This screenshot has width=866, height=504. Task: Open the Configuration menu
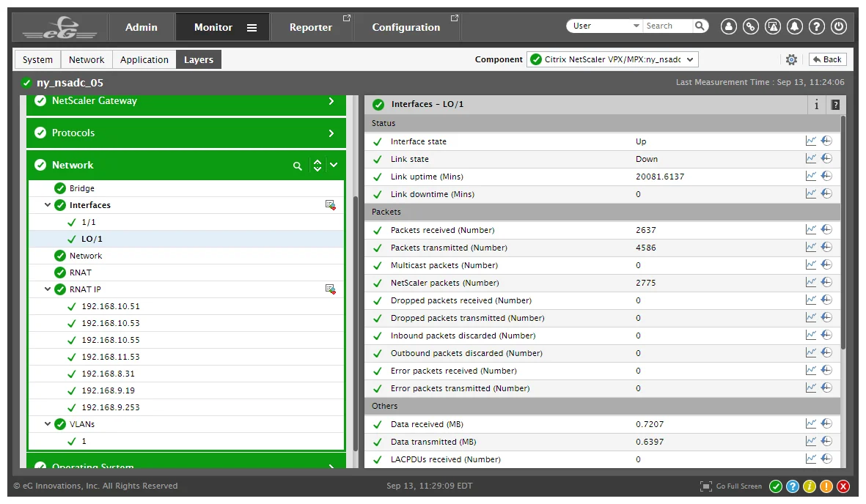pos(406,27)
